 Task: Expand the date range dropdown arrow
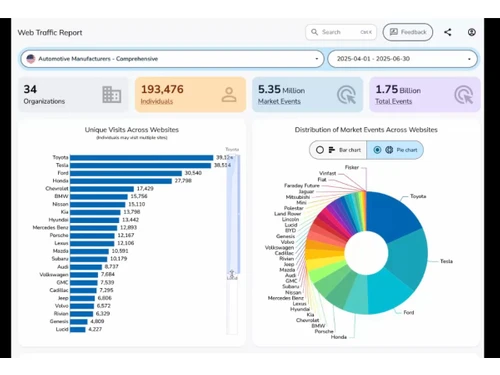pyautogui.click(x=469, y=59)
